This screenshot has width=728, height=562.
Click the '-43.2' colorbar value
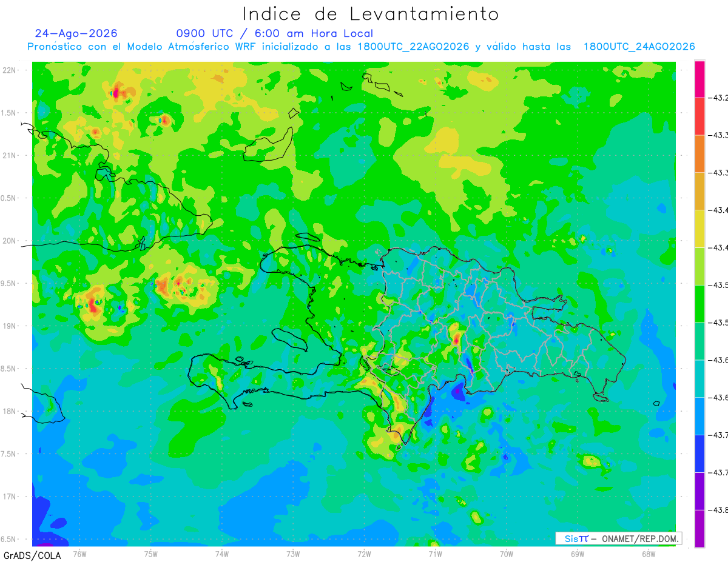(x=718, y=98)
